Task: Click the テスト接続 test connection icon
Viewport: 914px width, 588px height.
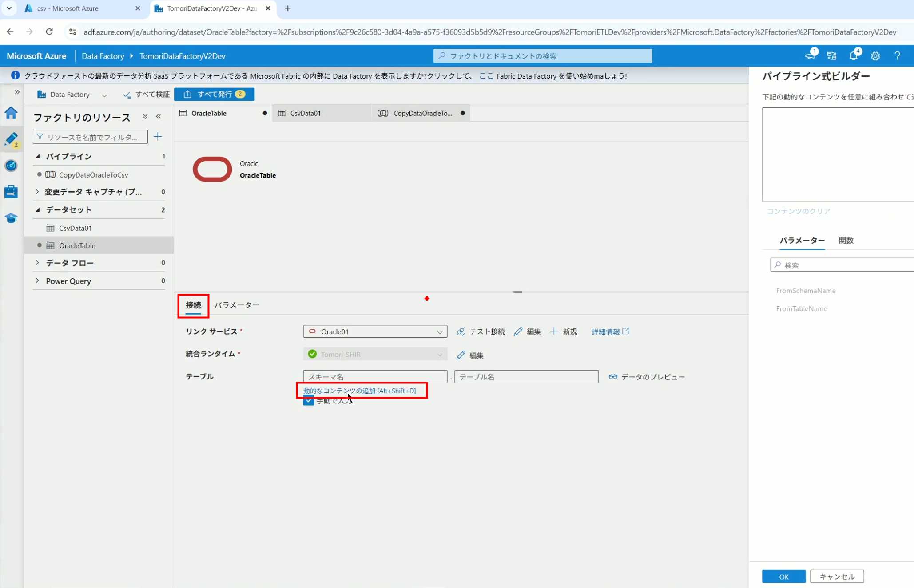Action: point(461,331)
